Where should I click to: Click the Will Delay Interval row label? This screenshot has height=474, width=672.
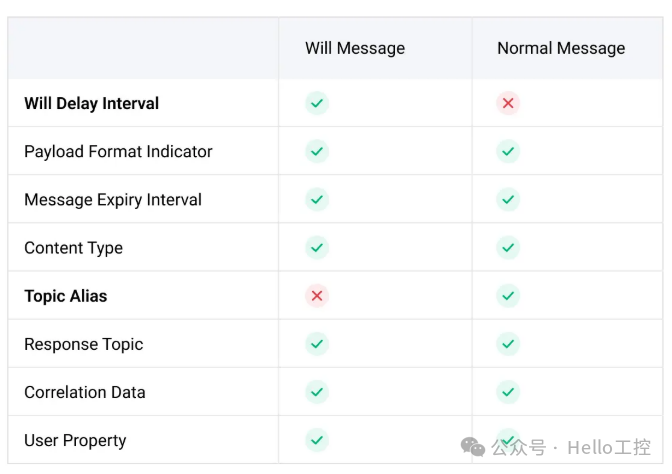coord(91,104)
